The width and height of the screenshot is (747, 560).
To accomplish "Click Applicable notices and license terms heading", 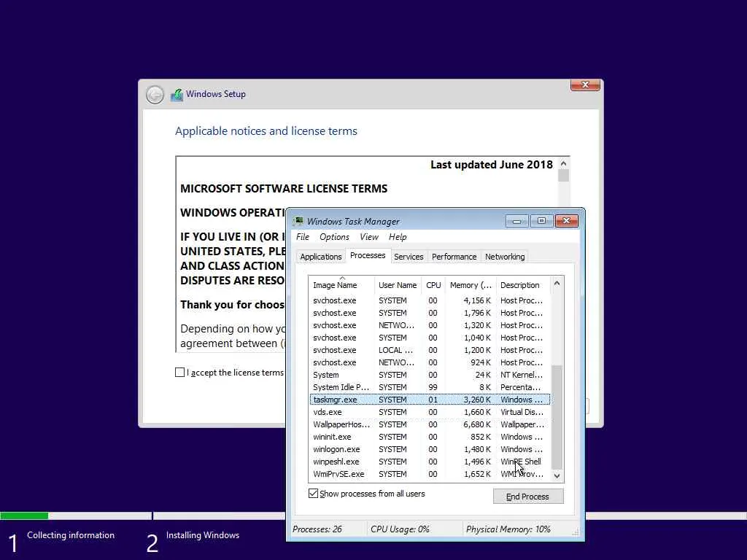I will (x=266, y=131).
